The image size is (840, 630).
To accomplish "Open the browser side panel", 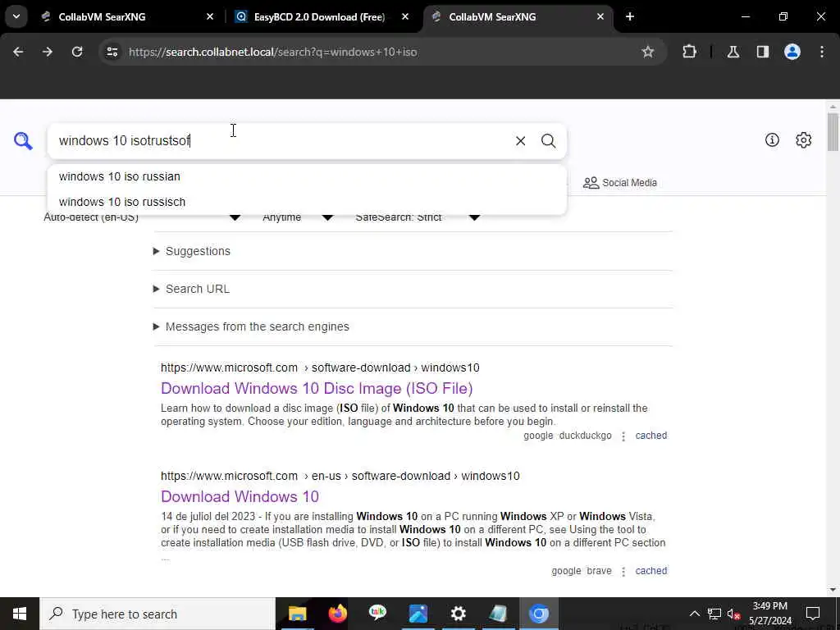I will coord(763,52).
